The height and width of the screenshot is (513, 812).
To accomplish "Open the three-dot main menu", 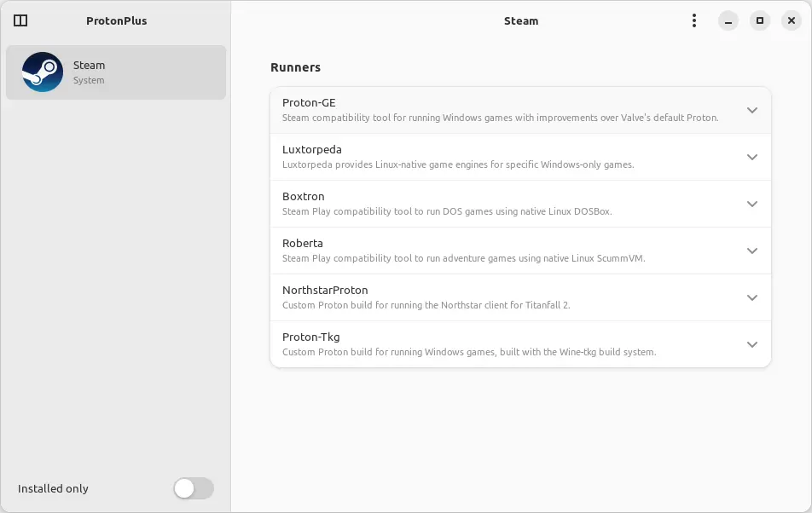I will tap(694, 20).
